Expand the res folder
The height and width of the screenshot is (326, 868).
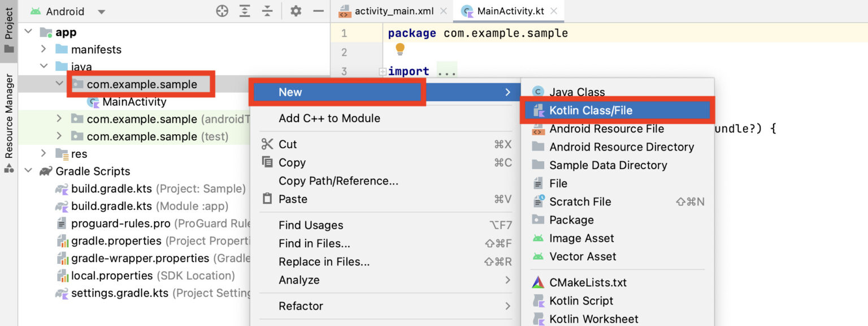(x=44, y=153)
